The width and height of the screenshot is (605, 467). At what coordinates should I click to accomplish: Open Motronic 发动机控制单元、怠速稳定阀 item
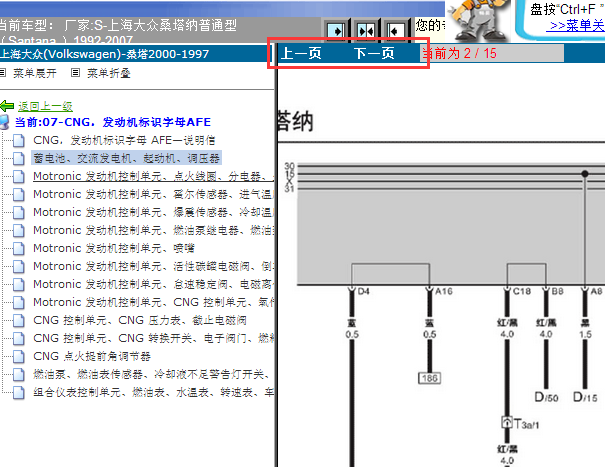click(153, 284)
